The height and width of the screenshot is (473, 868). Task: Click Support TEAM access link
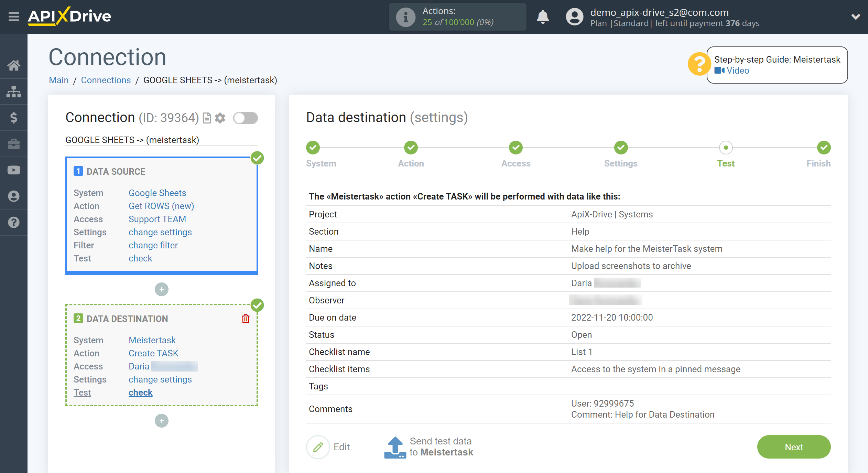pyautogui.click(x=157, y=219)
